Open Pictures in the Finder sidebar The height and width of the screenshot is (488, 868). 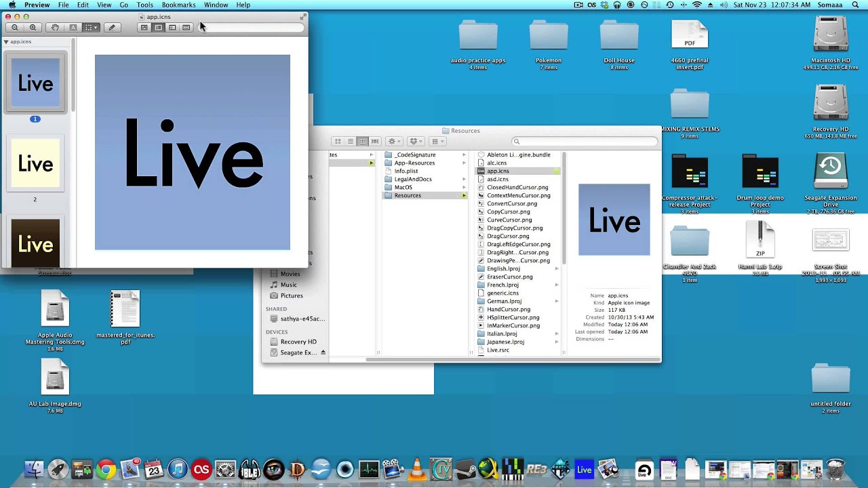(292, 296)
